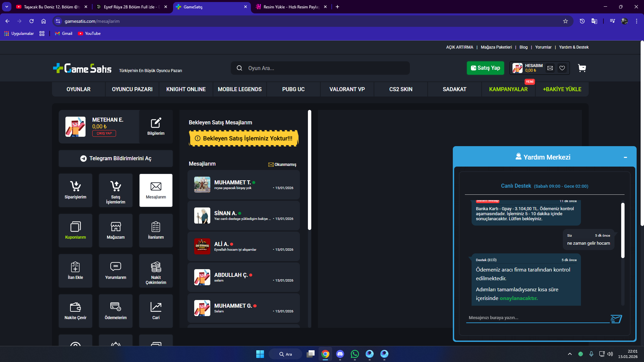Image resolution: width=644 pixels, height=362 pixels.
Task: Click ÇIKIŞ YAP to log out
Action: click(104, 133)
